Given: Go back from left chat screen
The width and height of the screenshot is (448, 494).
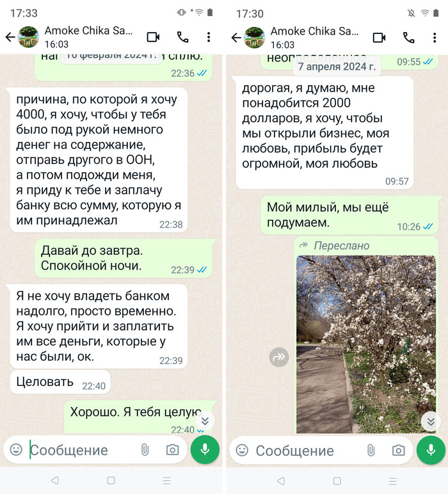Looking at the screenshot, I should (x=10, y=37).
